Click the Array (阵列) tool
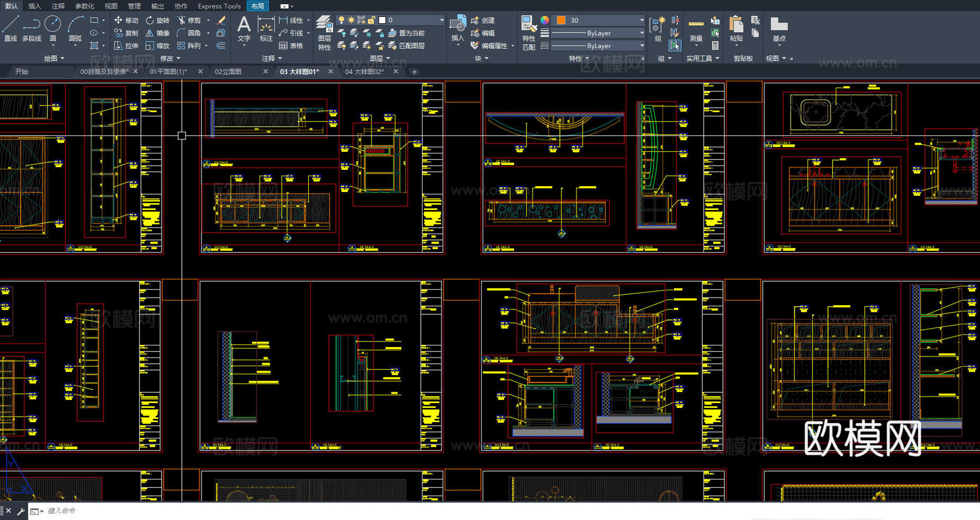Image resolution: width=980 pixels, height=520 pixels. (189, 46)
